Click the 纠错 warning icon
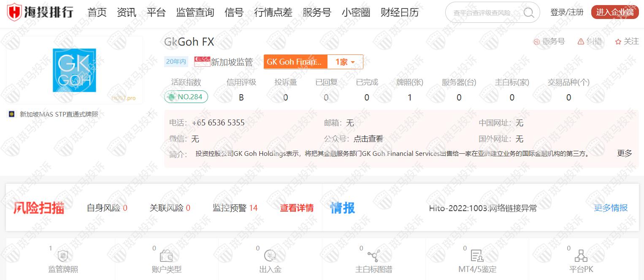 pos(581,41)
